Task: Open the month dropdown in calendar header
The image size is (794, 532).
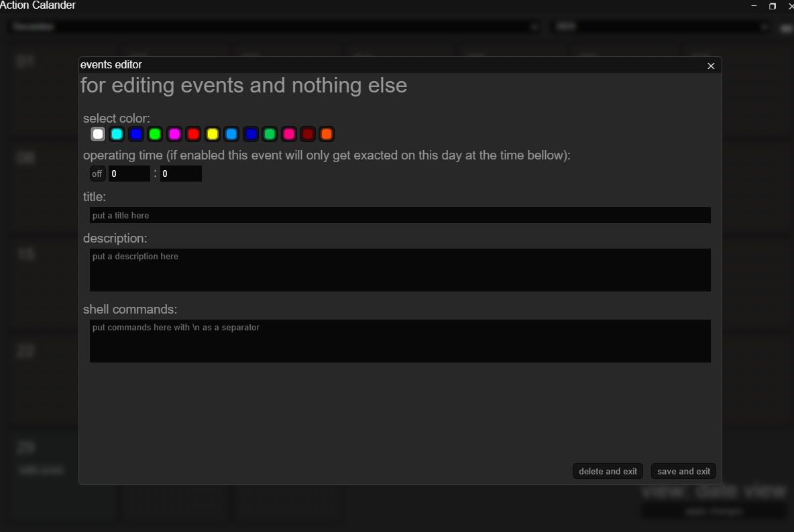Action: pos(275,27)
